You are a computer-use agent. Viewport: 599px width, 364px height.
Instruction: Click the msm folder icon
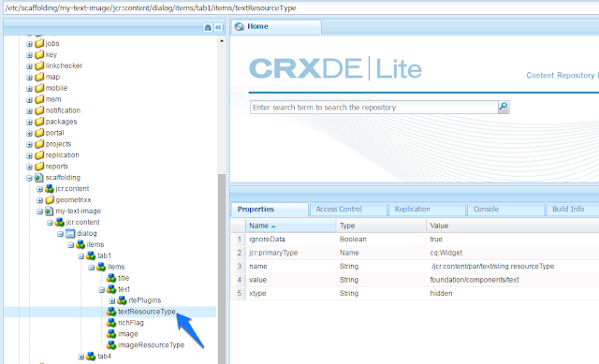(39, 99)
